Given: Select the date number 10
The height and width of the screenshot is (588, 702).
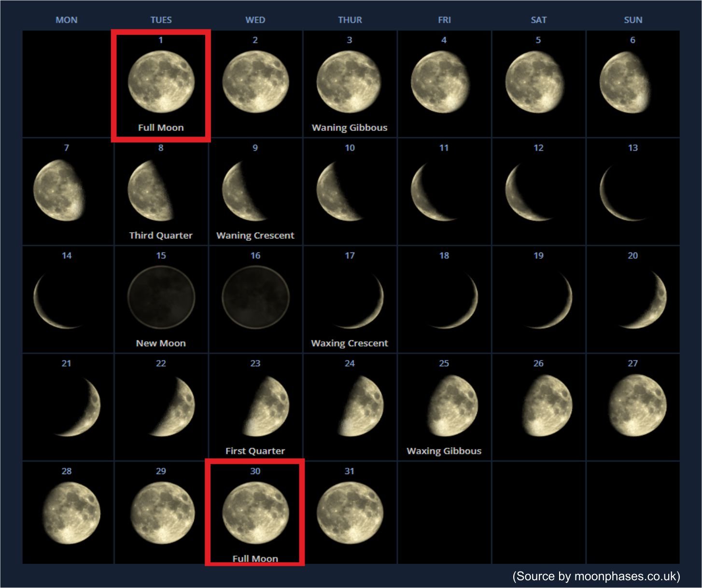Looking at the screenshot, I should 350,148.
